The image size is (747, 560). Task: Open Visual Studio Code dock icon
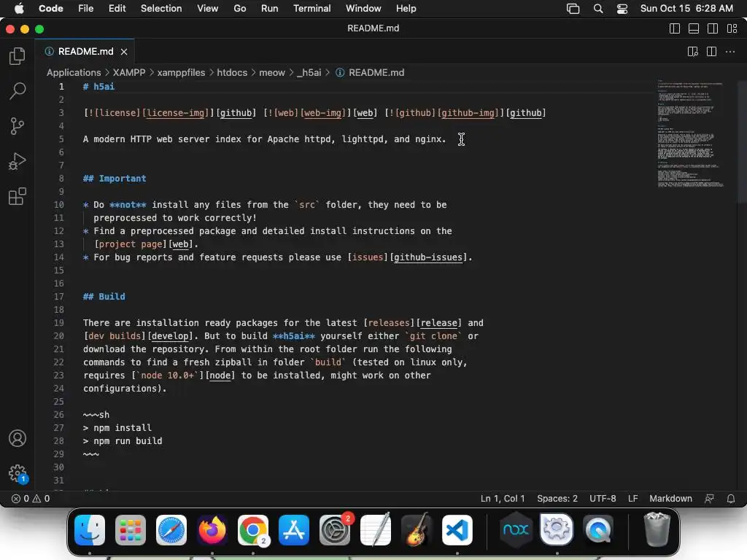coord(457,530)
